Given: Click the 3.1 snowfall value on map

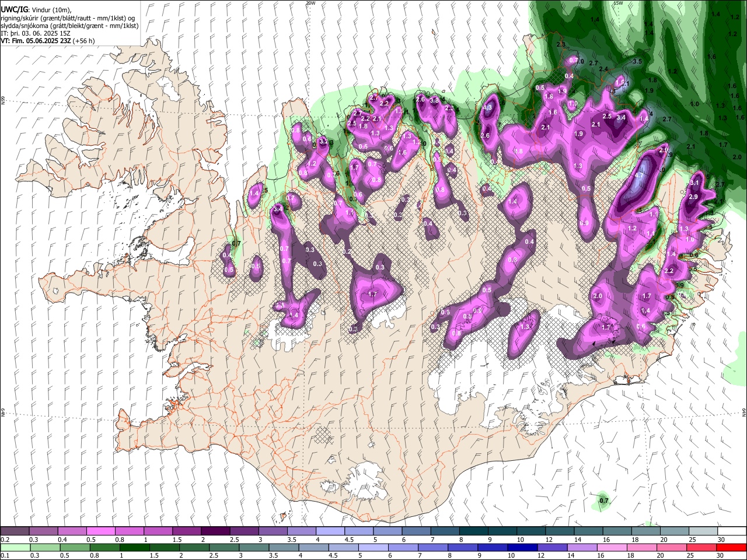Looking at the screenshot, I should [x=694, y=183].
